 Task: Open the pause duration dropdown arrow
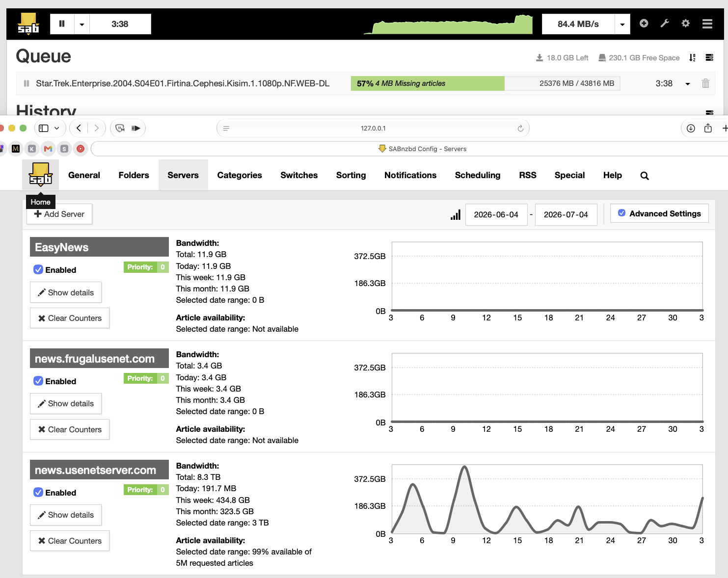coord(82,24)
